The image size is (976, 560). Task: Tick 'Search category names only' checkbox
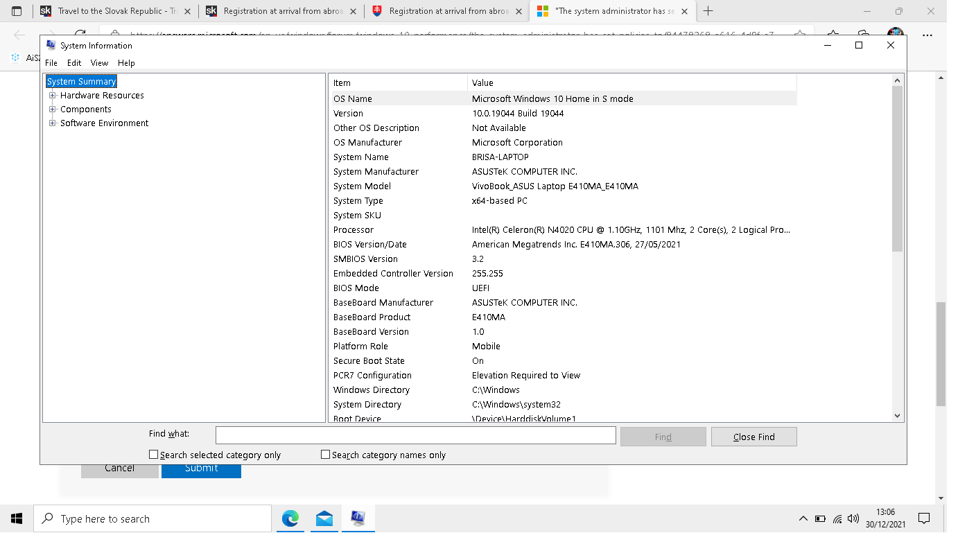click(326, 455)
